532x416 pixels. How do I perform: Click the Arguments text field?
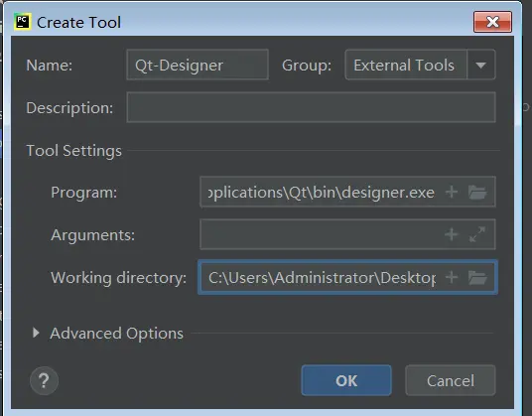[x=347, y=234]
